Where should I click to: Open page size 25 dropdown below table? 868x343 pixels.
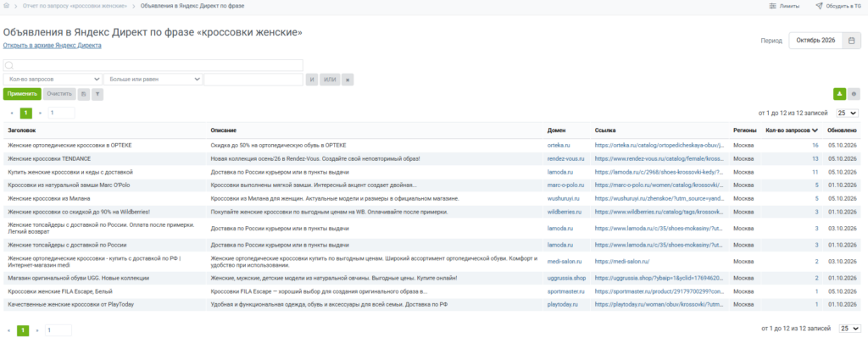pos(849,329)
